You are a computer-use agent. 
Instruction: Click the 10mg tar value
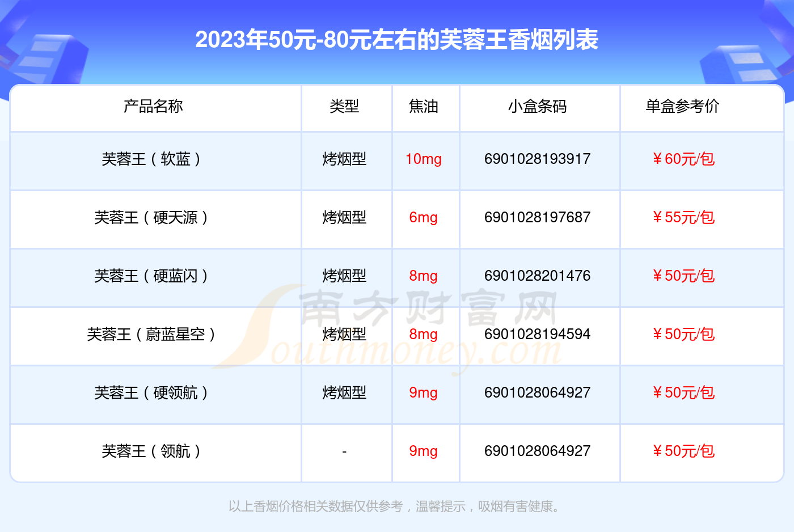(x=424, y=159)
